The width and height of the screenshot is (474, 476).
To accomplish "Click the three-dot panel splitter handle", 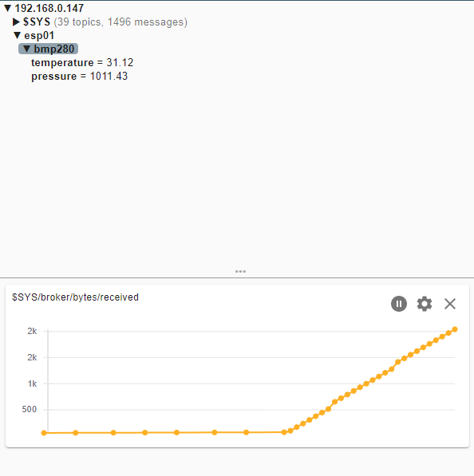I will pyautogui.click(x=240, y=271).
